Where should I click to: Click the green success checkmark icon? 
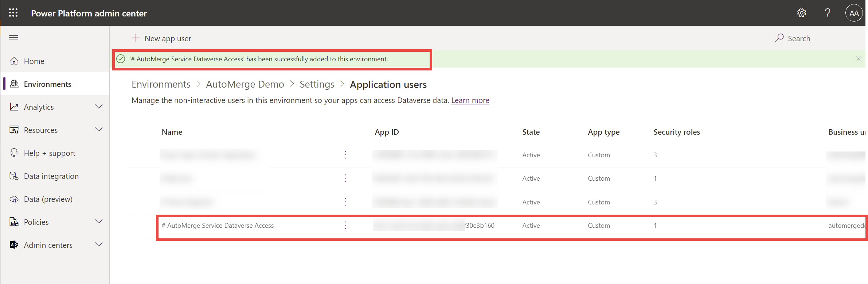(x=121, y=59)
